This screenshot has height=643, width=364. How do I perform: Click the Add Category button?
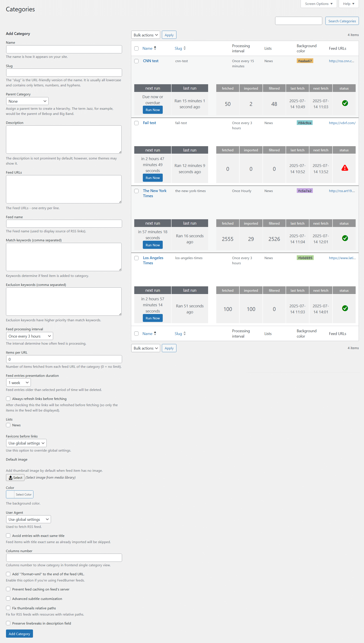pos(19,634)
